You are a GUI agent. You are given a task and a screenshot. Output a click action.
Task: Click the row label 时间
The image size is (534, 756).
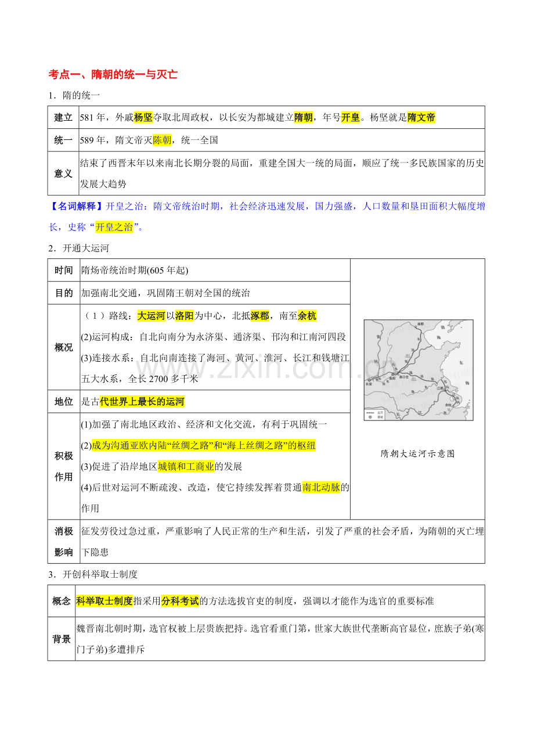64,270
